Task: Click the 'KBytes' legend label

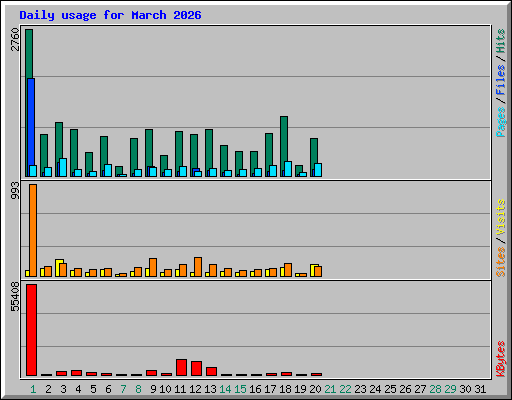Action: (501, 359)
